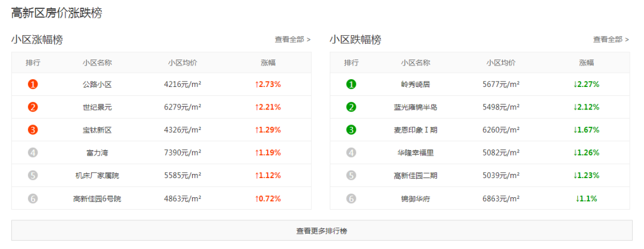Click the ↓1.67% decrease value
This screenshot has height=249, width=644.
pyautogui.click(x=587, y=130)
